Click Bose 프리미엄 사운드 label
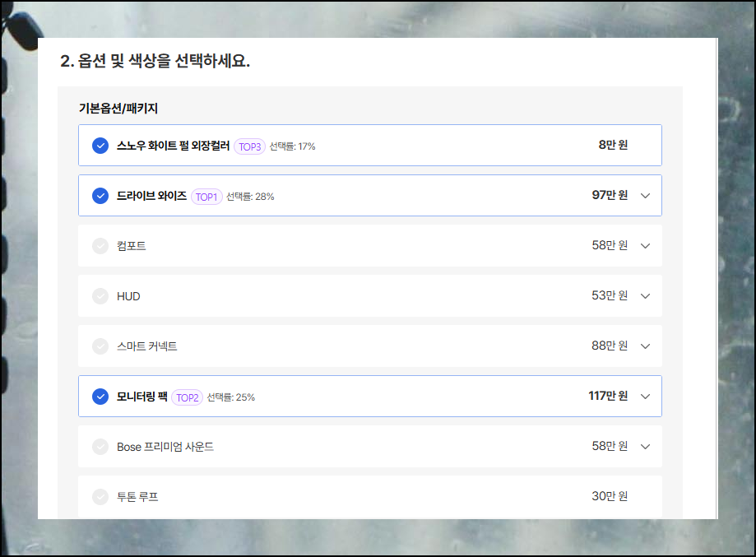Viewport: 756px width, 557px height. coord(165,447)
